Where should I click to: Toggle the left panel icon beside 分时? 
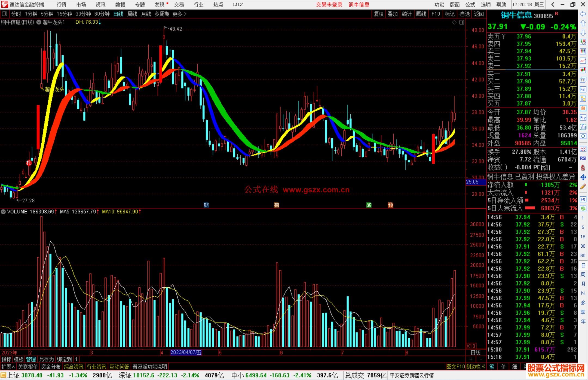click(5, 14)
